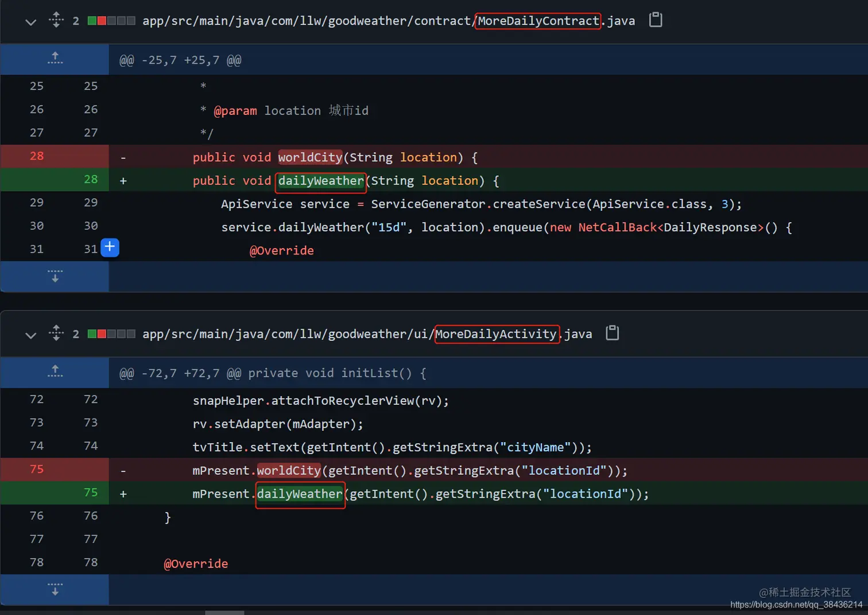Click added line number 28
868x615 pixels.
pyautogui.click(x=91, y=180)
